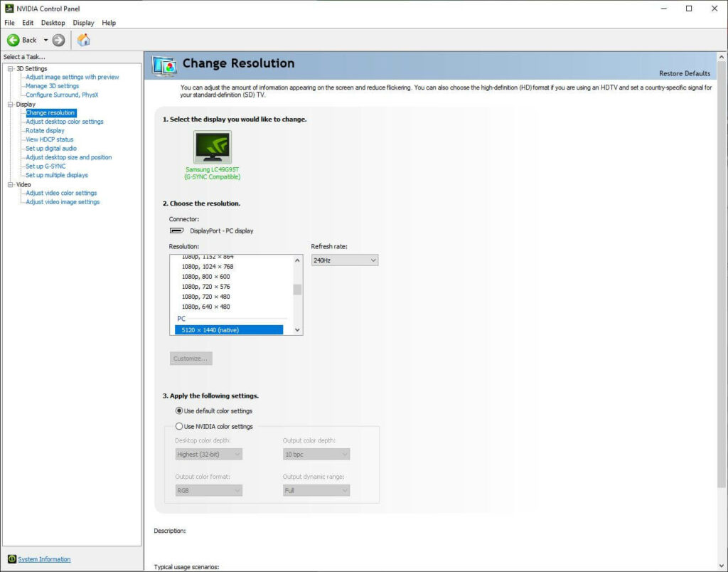Open Set up multiple displays

click(x=57, y=175)
